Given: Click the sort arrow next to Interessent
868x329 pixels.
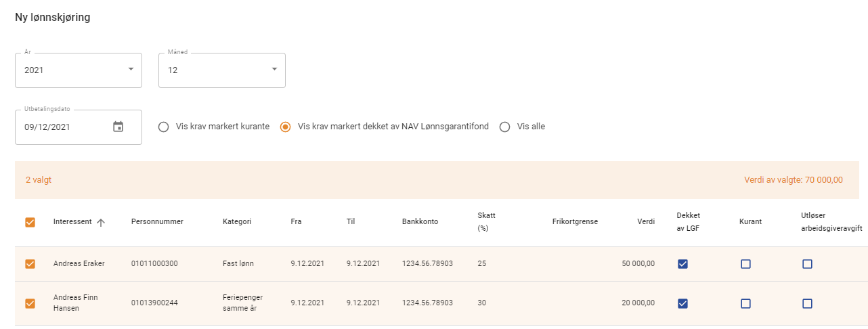Looking at the screenshot, I should point(101,222).
